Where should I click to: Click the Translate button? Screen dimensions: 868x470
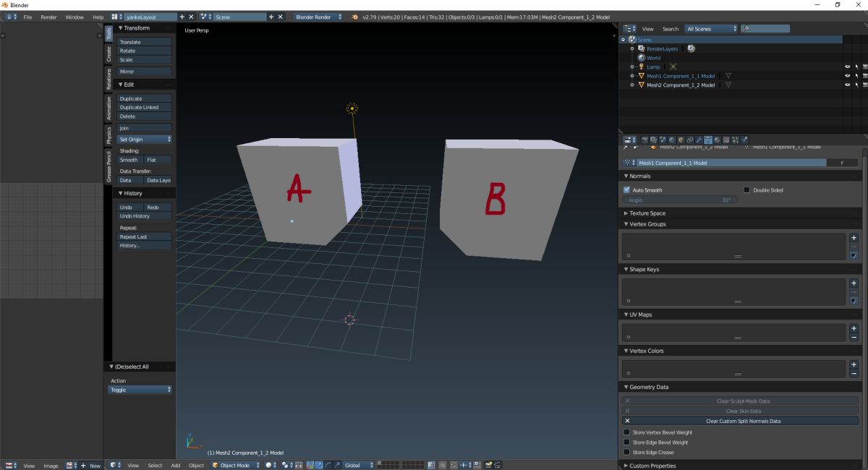(x=145, y=42)
